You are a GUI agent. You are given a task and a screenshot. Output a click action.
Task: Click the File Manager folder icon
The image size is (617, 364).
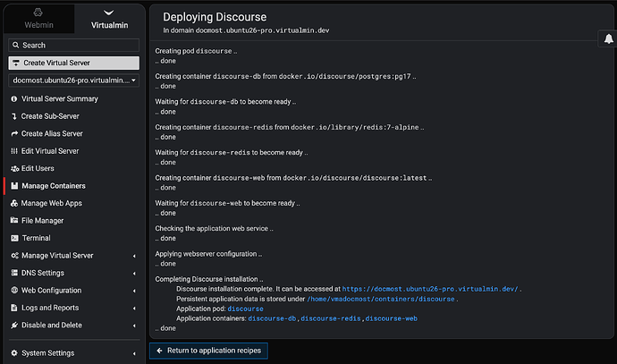tap(14, 220)
